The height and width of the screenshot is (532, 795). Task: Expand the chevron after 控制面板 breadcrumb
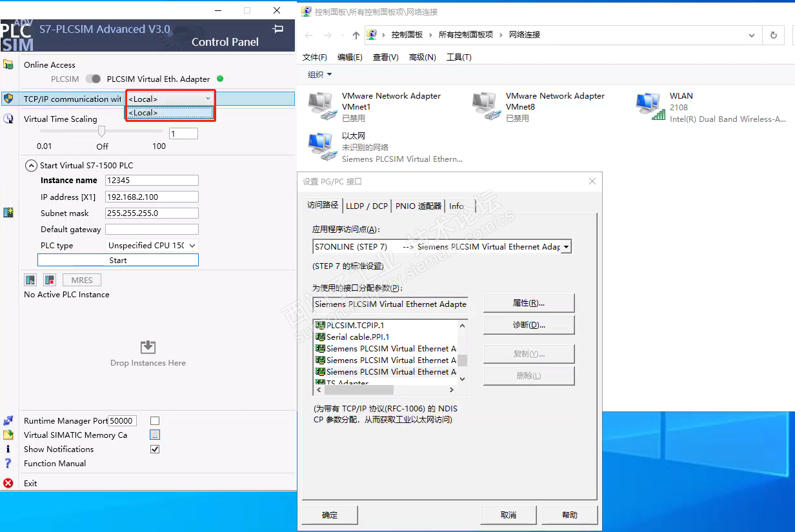(431, 35)
